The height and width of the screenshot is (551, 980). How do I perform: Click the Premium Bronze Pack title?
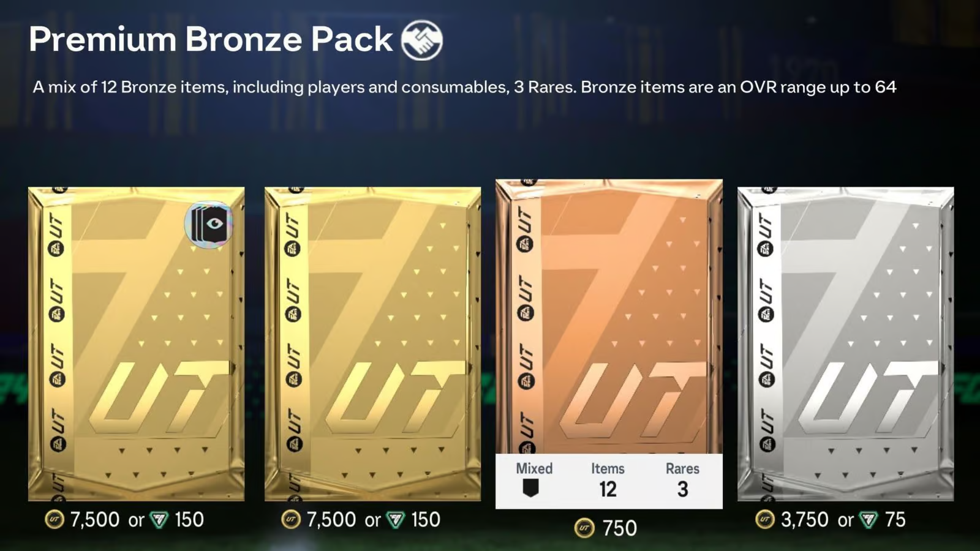point(210,40)
